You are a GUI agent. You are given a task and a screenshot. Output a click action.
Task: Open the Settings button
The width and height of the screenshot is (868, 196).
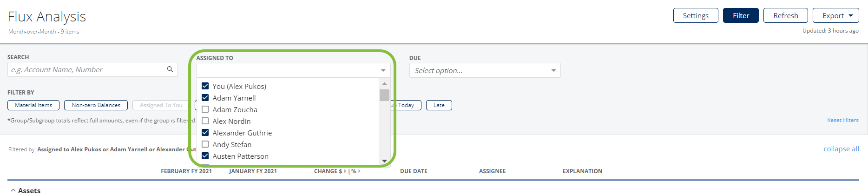coord(696,15)
